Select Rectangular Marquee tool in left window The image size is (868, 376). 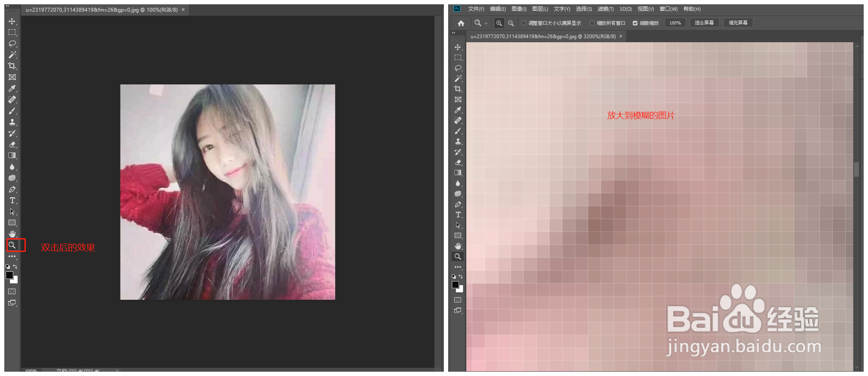[12, 32]
